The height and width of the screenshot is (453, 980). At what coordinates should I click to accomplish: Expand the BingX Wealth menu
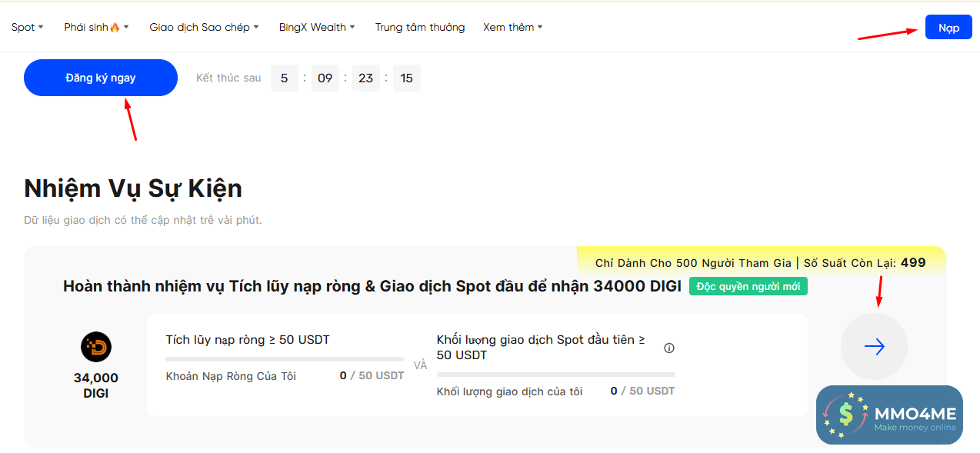click(x=317, y=27)
